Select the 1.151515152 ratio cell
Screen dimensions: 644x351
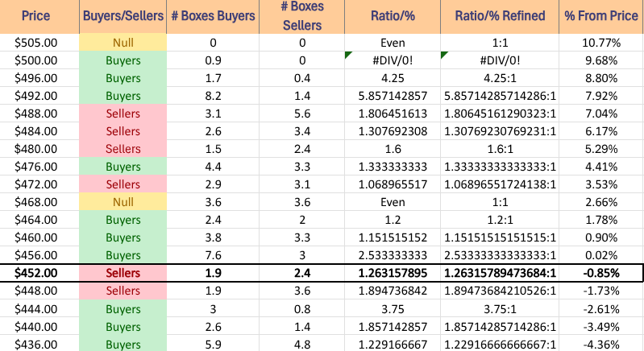point(393,237)
